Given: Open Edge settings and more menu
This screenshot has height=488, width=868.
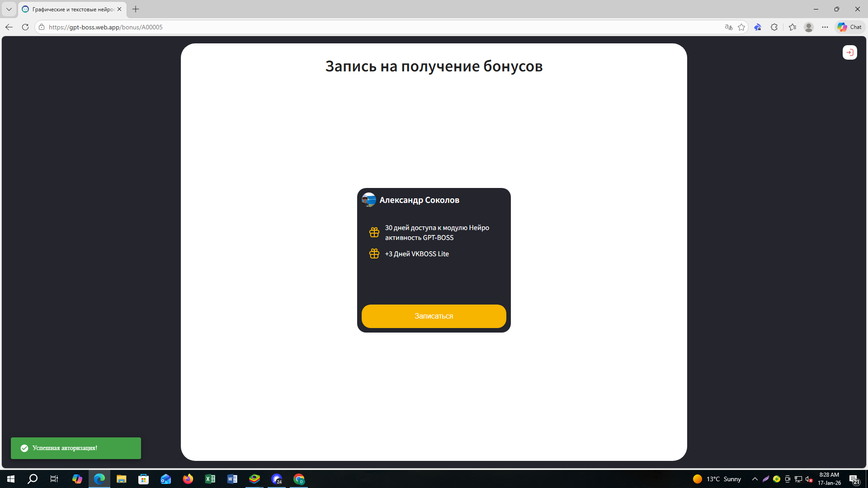Looking at the screenshot, I should click(x=825, y=27).
